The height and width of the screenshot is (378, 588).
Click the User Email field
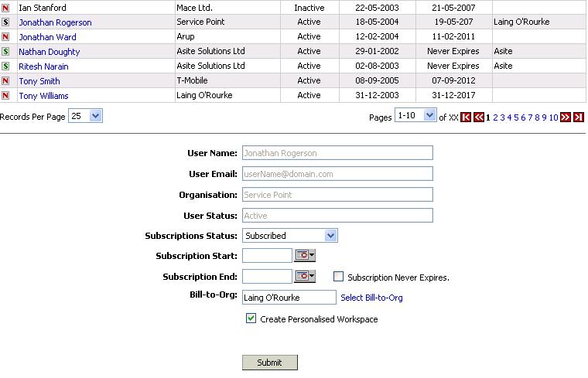click(x=337, y=174)
